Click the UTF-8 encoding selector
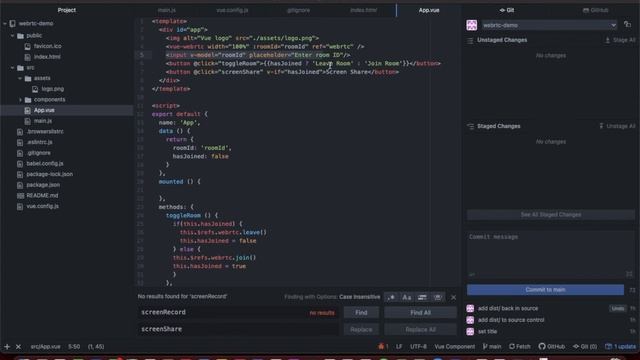This screenshot has height=360, width=640. point(418,347)
